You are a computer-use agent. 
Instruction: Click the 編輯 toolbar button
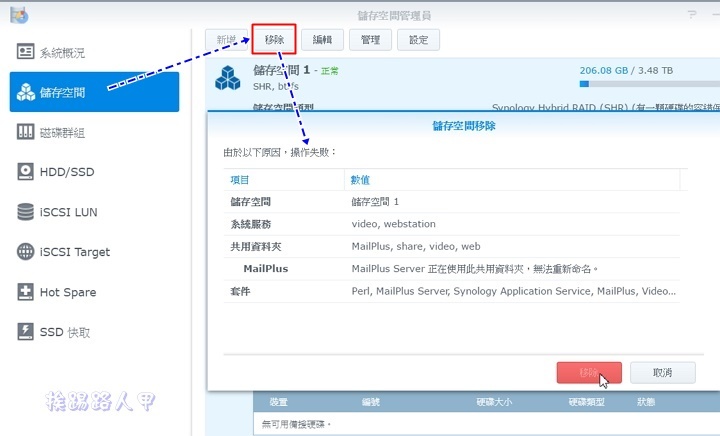[x=322, y=40]
